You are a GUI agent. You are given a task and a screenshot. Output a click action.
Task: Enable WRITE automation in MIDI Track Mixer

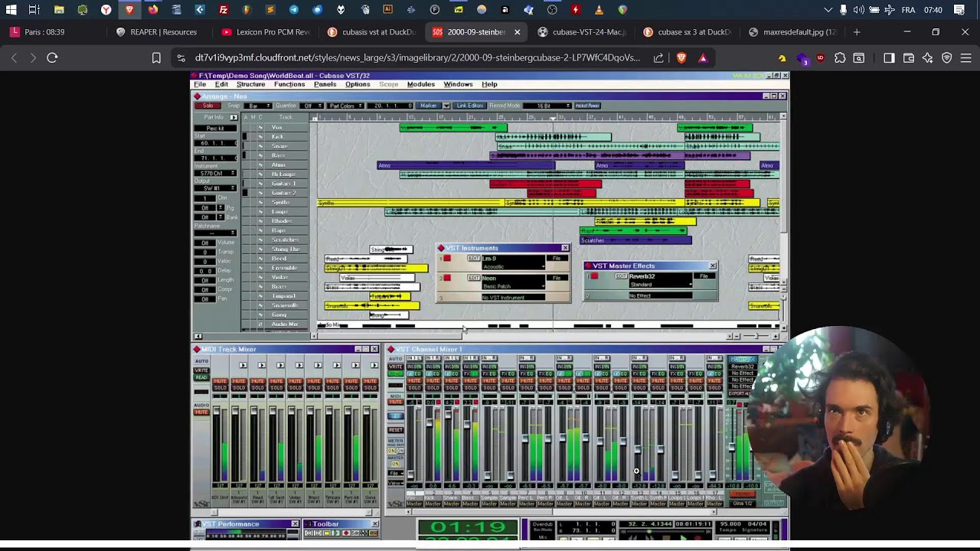coord(201,370)
